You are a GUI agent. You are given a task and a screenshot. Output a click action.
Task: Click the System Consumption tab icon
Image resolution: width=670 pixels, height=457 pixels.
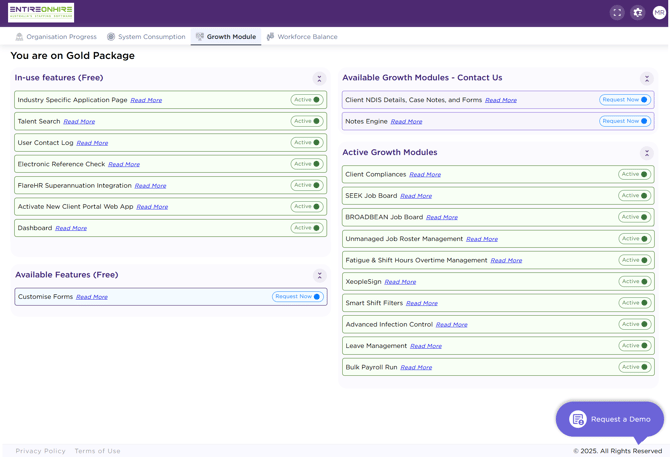[111, 37]
